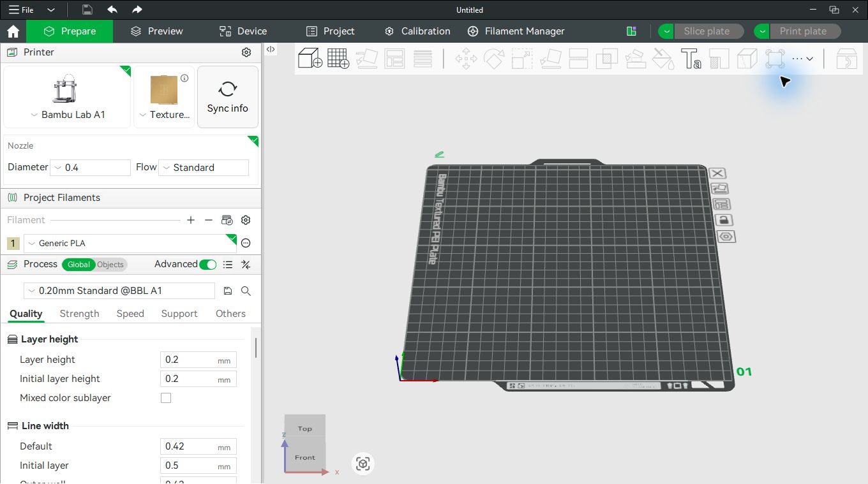
Task: Select the Measure selection-frame tool
Action: click(x=775, y=59)
